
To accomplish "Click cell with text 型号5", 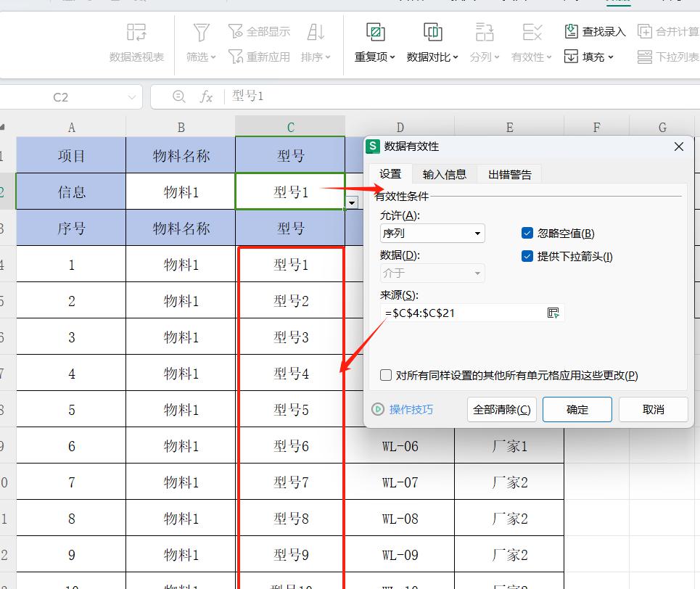I will [291, 410].
